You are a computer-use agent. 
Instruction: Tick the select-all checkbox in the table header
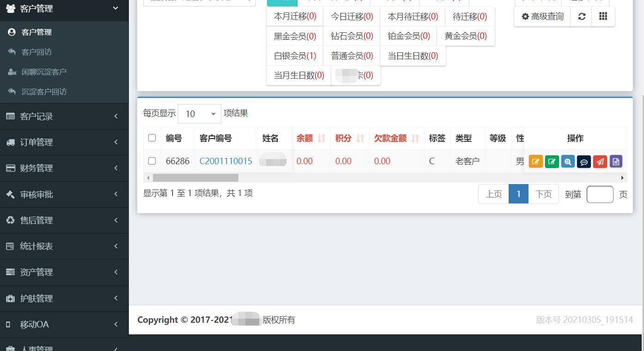(x=152, y=138)
